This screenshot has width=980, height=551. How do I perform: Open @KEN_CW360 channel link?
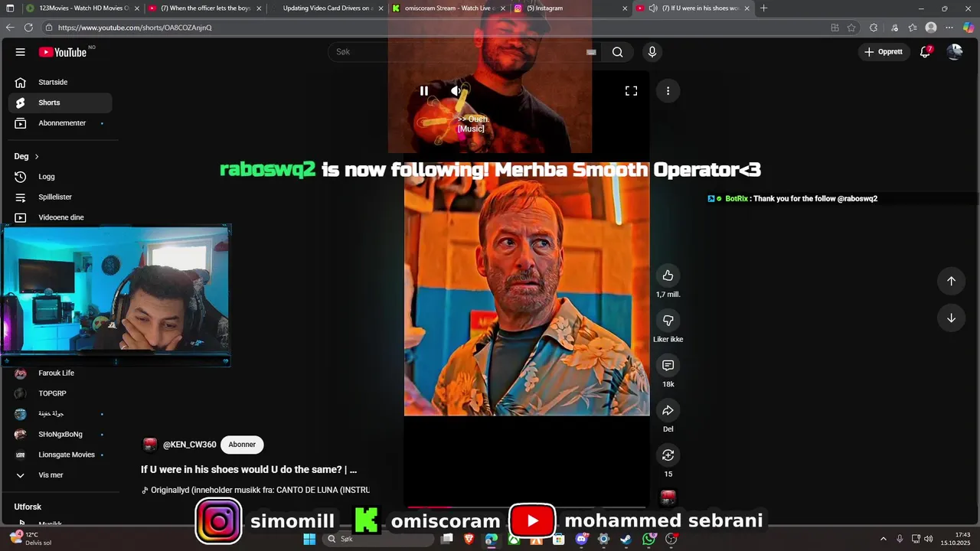click(x=189, y=445)
